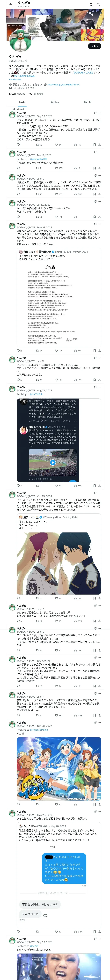Click the Translate bio link
This screenshot has width=110, height=980.
[15, 80]
